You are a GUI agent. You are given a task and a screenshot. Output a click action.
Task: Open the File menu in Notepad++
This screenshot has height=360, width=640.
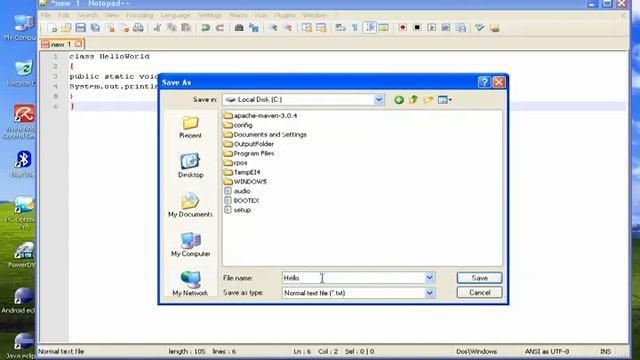[x=46, y=15]
